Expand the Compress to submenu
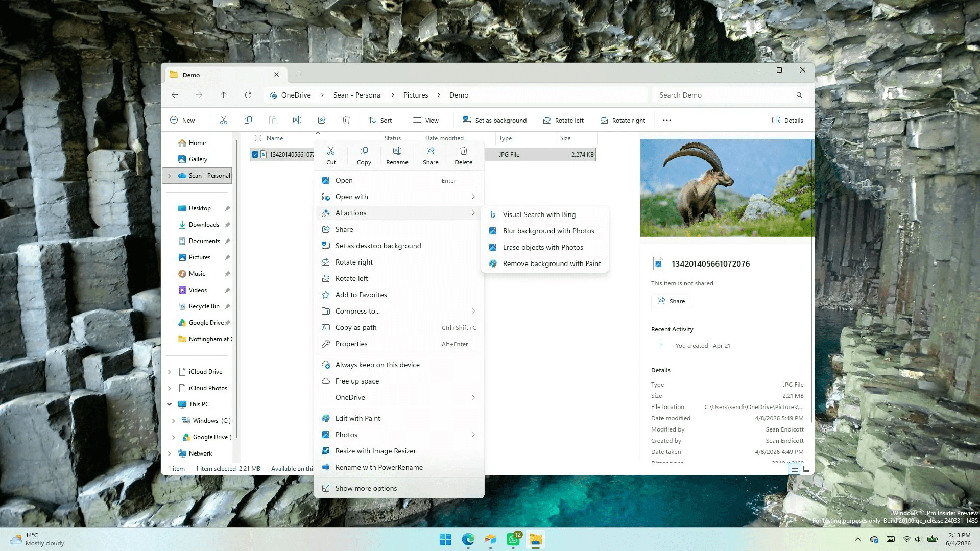Screen dimensions: 980x551 click(x=473, y=311)
